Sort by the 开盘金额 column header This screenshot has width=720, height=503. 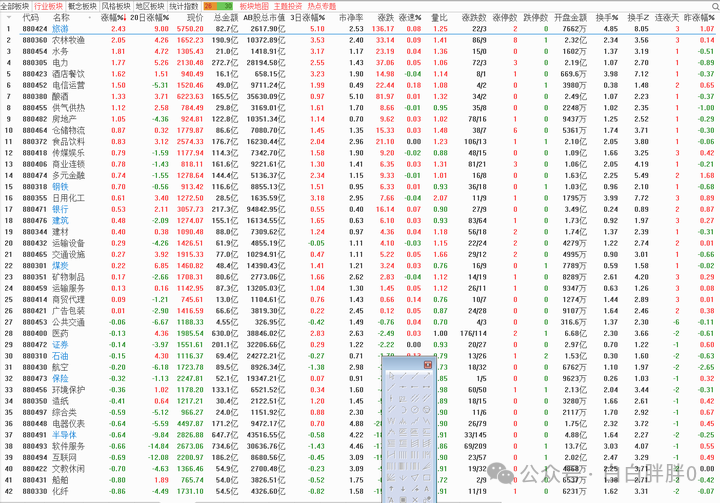[570, 17]
